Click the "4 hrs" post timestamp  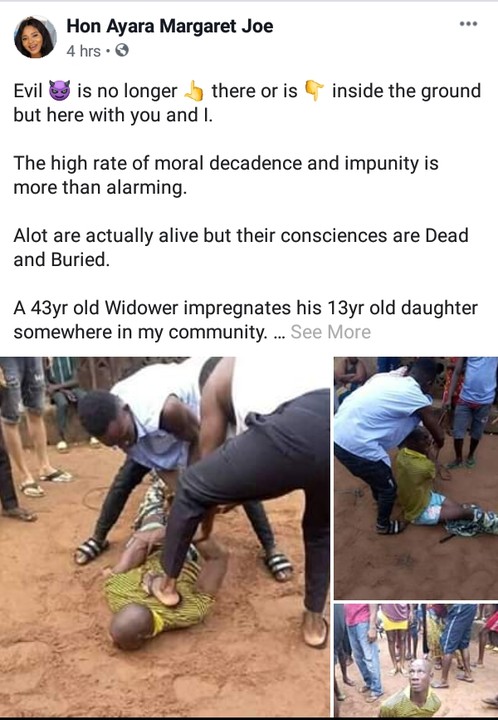[x=84, y=51]
